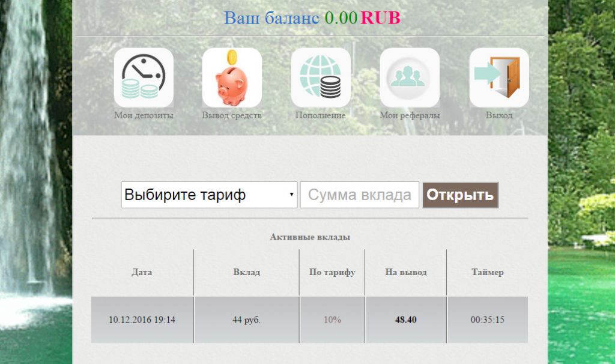Click the 'Дата' column header
The width and height of the screenshot is (615, 364).
142,272
